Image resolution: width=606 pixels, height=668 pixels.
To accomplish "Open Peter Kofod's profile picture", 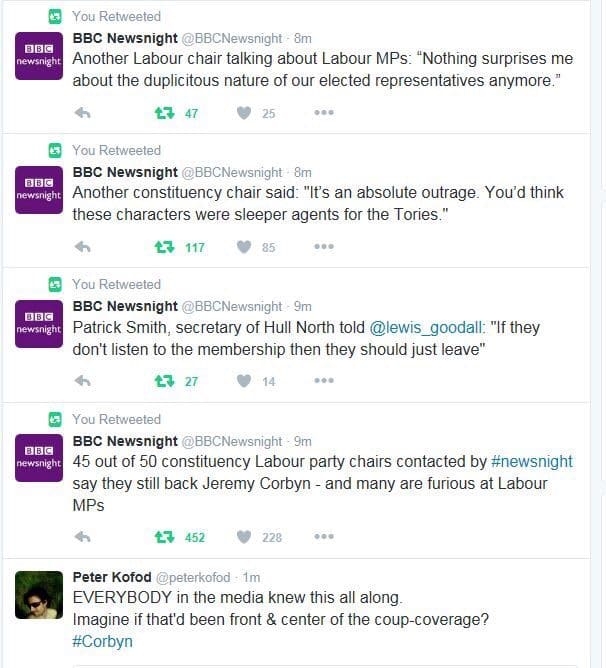I will click(39, 595).
